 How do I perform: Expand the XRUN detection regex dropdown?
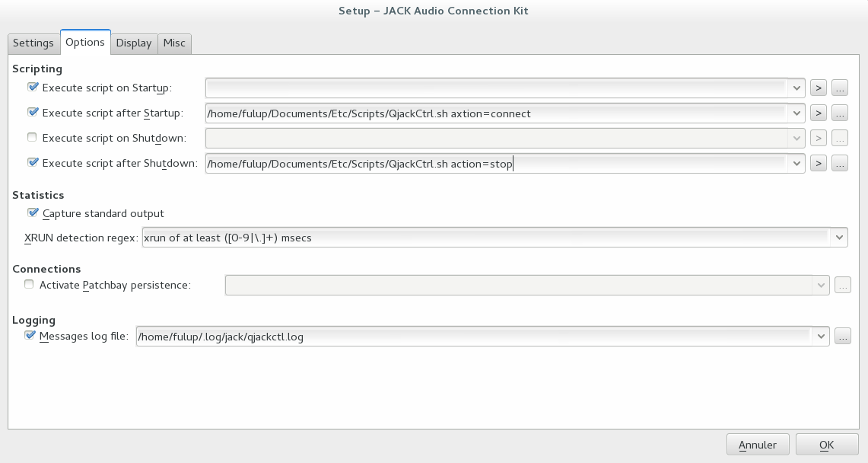[839, 238]
